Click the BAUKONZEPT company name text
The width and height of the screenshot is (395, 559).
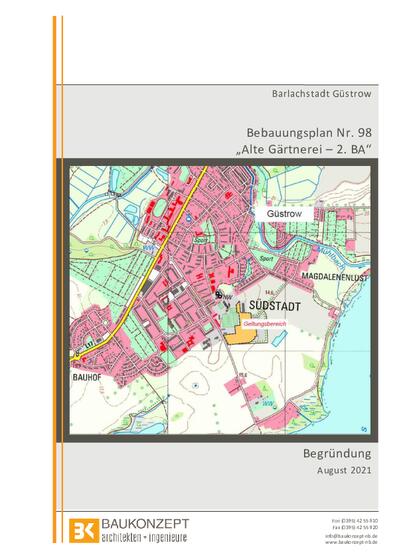(145, 524)
